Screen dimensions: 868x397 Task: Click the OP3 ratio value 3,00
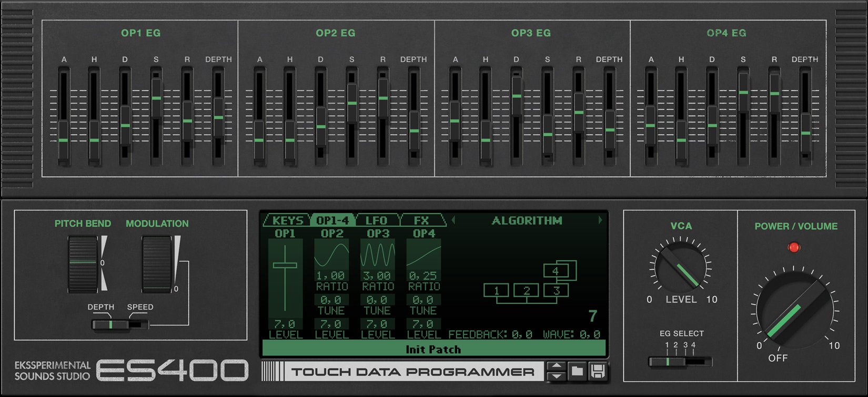378,276
